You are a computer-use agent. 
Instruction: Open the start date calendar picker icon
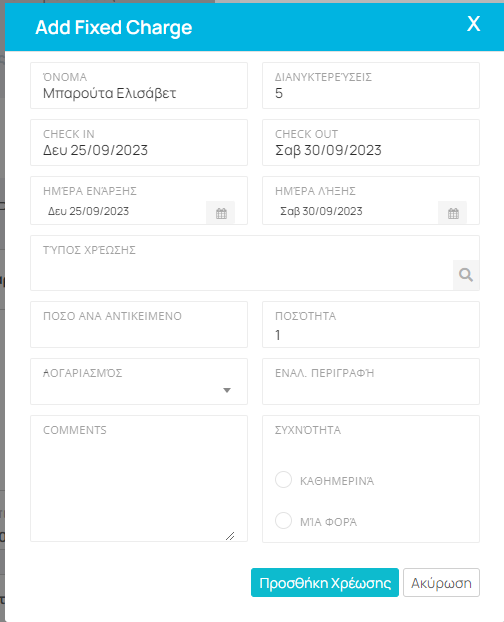221,213
